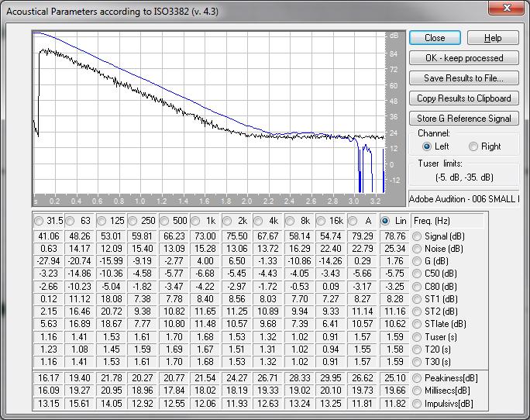This screenshot has width=530, height=420.
Task: Select the Peakiness[dB] parameter radio
Action: coord(417,377)
